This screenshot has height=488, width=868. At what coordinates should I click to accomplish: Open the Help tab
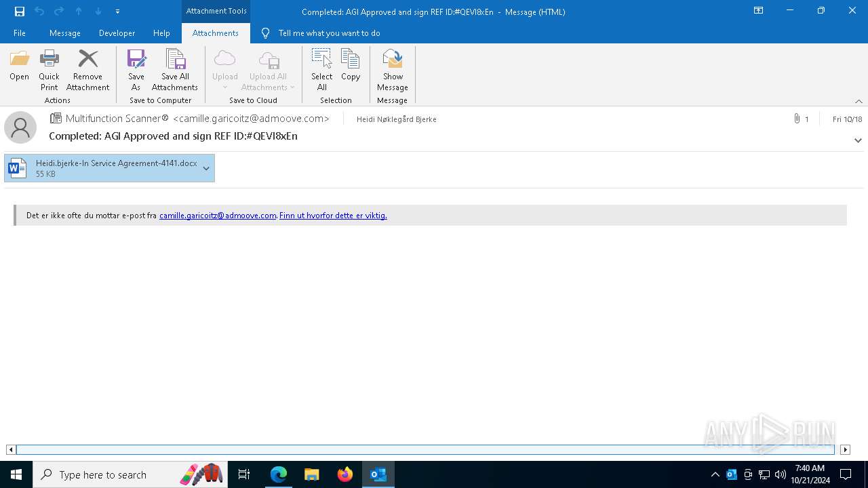click(x=161, y=33)
